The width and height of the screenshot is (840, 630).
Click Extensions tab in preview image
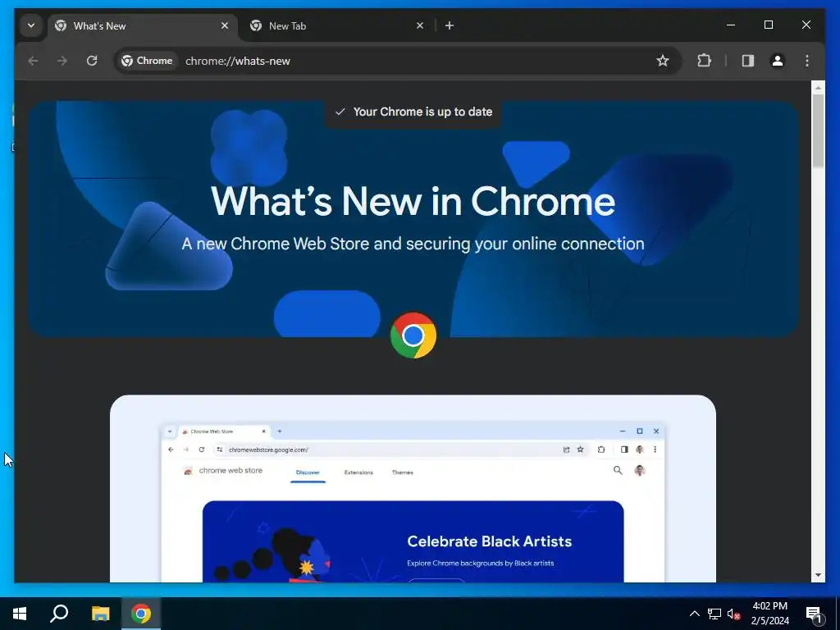pyautogui.click(x=358, y=472)
